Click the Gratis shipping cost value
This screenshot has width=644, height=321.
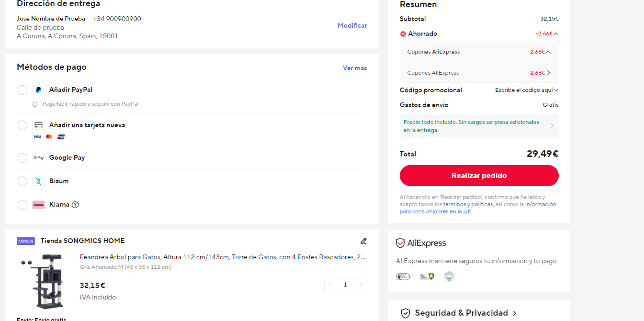point(551,105)
